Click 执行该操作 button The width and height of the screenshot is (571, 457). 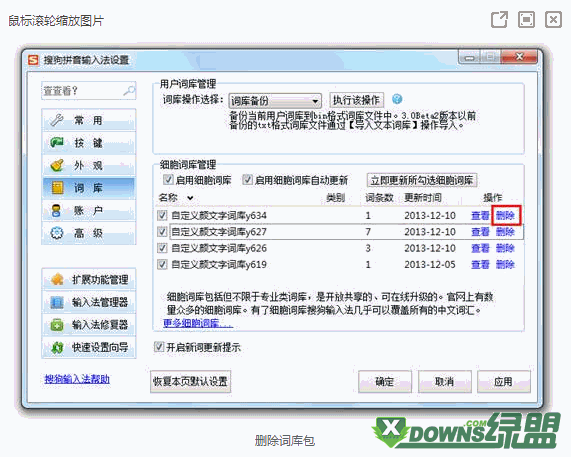[356, 100]
